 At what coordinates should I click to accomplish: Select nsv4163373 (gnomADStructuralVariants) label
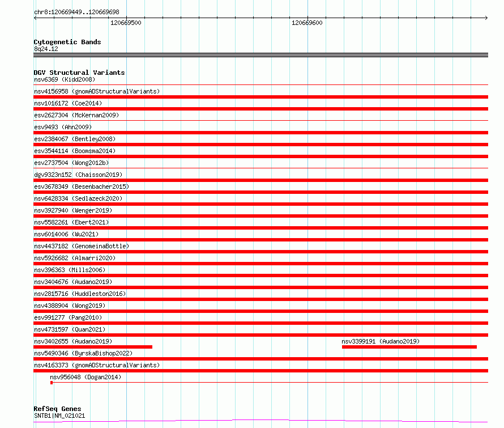pos(97,365)
